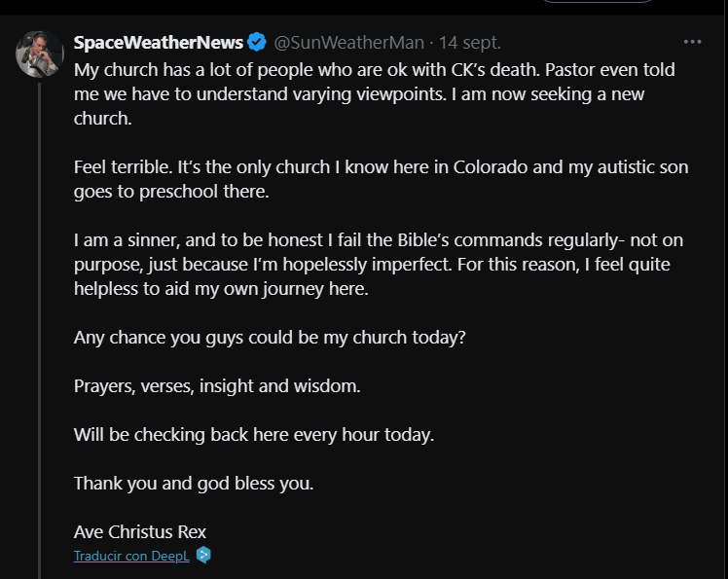The width and height of the screenshot is (728, 579).
Task: Click the Traducir con DeepL link
Action: pyautogui.click(x=131, y=557)
